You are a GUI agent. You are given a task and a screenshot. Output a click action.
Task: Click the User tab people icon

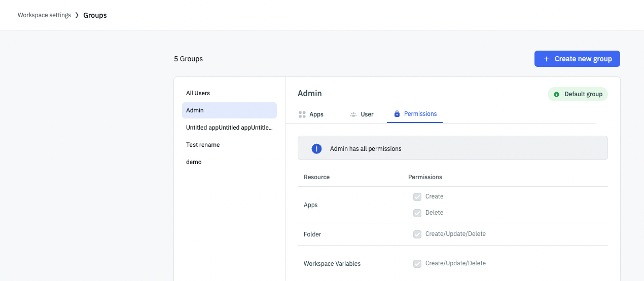tap(353, 114)
